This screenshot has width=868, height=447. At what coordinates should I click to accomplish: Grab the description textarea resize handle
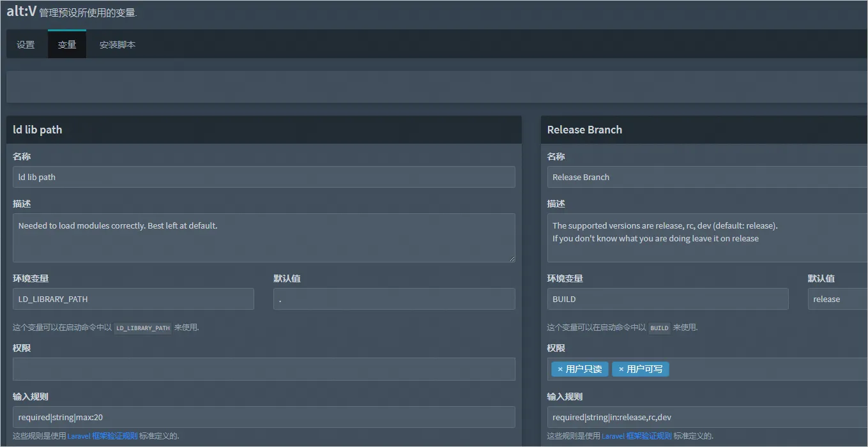coord(511,259)
